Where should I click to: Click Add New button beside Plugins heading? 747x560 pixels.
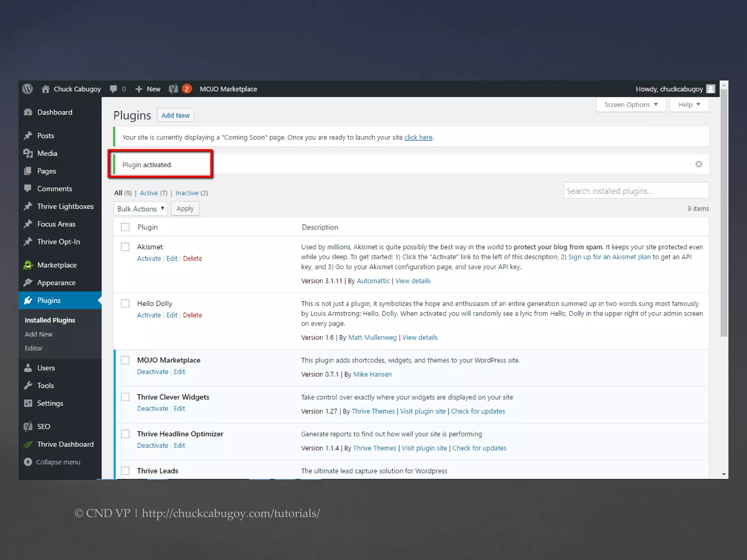175,115
